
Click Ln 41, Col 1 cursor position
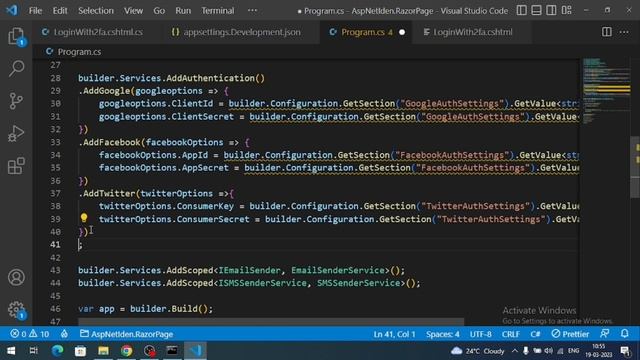[394, 334]
